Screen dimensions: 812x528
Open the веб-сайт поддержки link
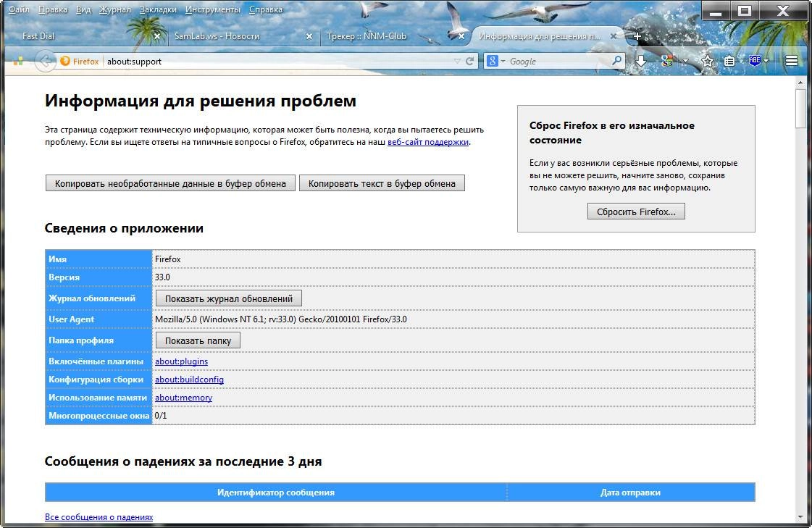(x=428, y=142)
